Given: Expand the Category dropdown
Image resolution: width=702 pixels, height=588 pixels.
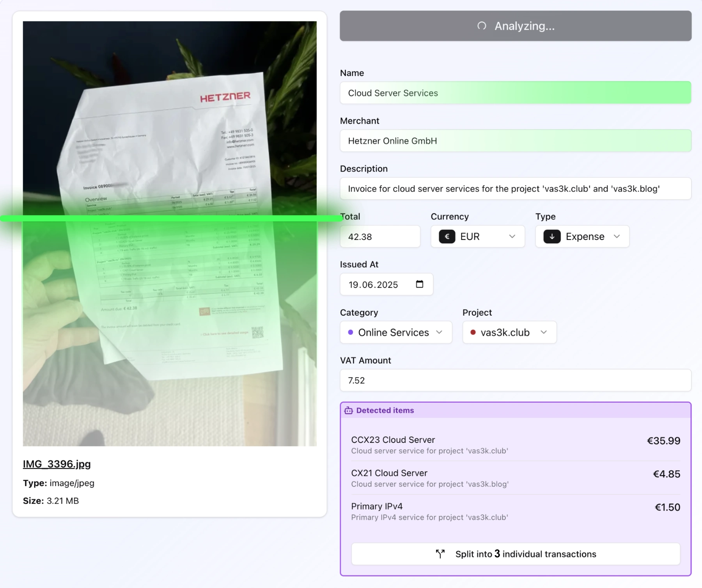Looking at the screenshot, I should tap(395, 332).
